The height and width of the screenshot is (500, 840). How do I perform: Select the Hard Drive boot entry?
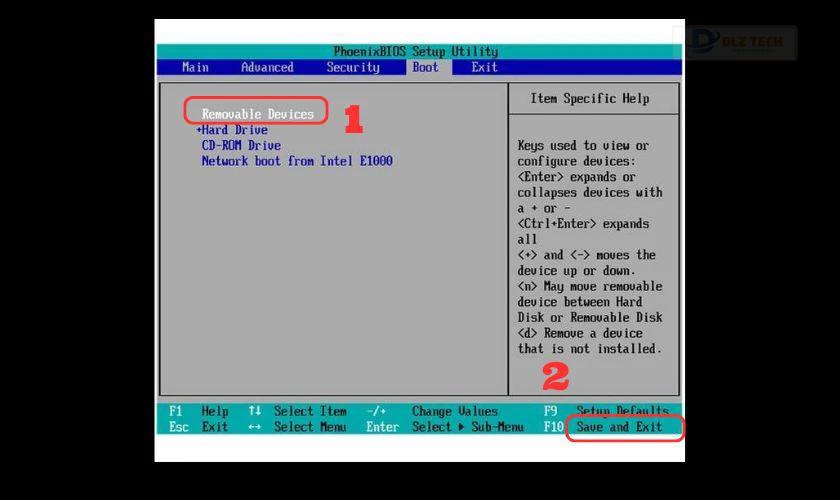[x=235, y=130]
